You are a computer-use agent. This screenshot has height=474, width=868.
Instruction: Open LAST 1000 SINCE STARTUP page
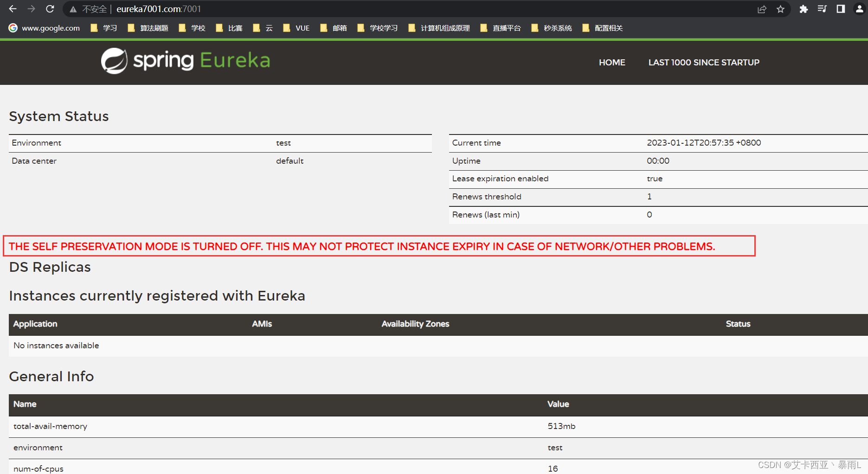click(x=704, y=62)
